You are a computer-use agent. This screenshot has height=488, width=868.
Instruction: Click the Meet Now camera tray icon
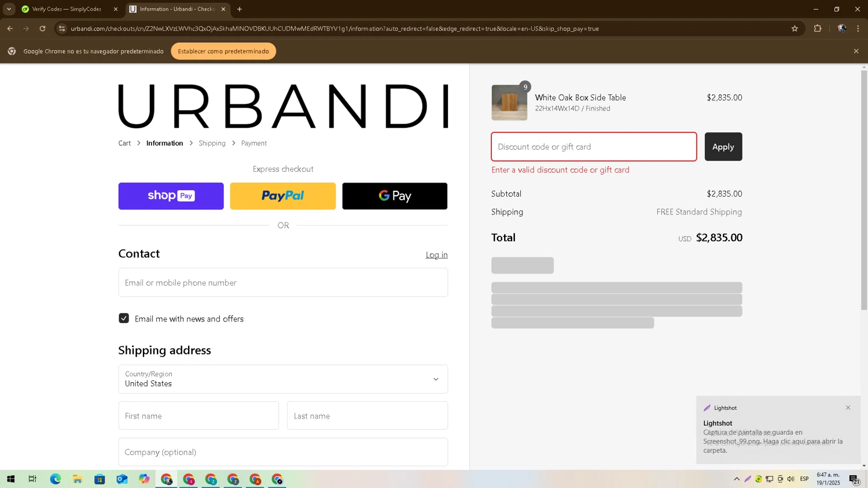(780, 479)
